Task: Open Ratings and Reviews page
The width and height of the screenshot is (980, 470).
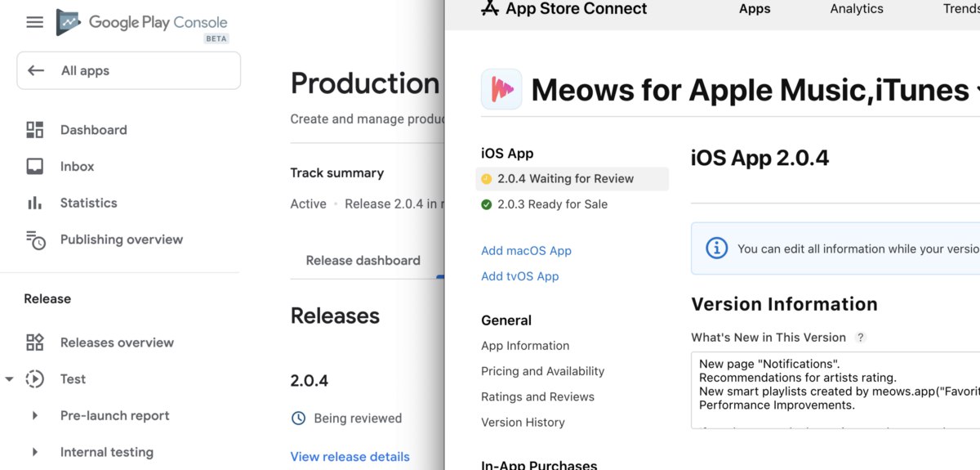Action: pos(537,397)
